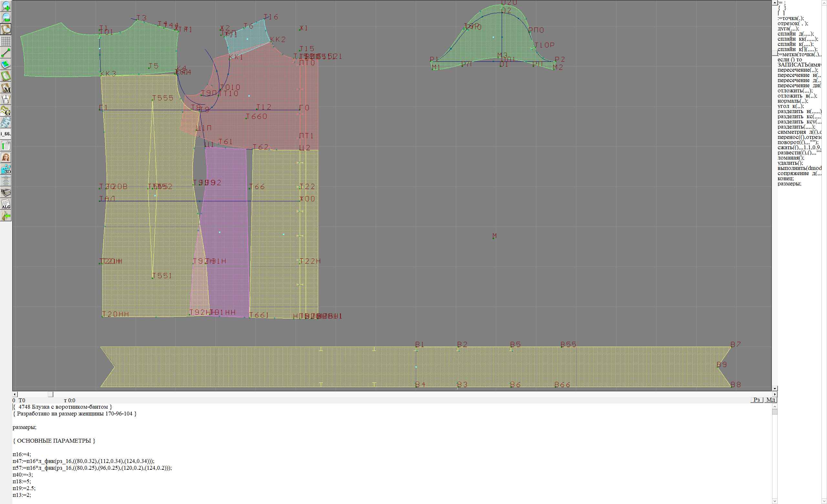Click the i_66 model label button
The width and height of the screenshot is (827, 504).
(x=6, y=134)
